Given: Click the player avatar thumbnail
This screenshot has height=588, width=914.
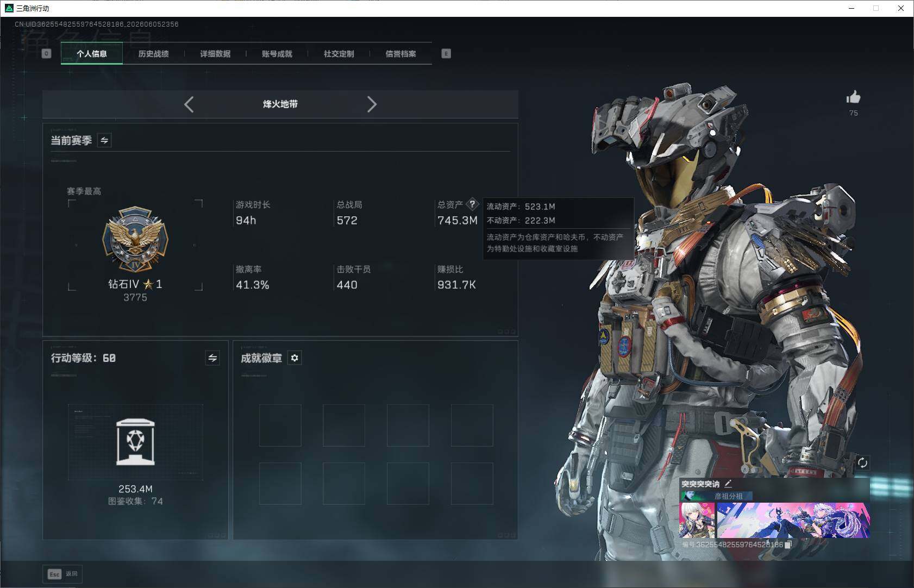Looking at the screenshot, I should 697,521.
